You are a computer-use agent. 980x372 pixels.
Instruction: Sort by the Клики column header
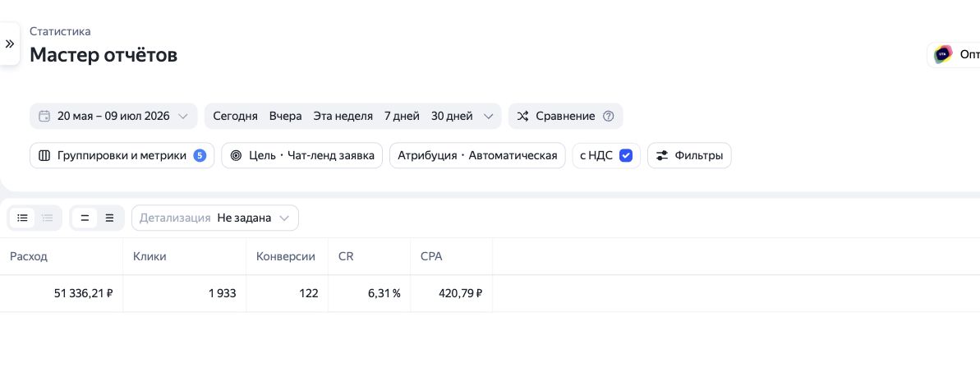click(150, 256)
